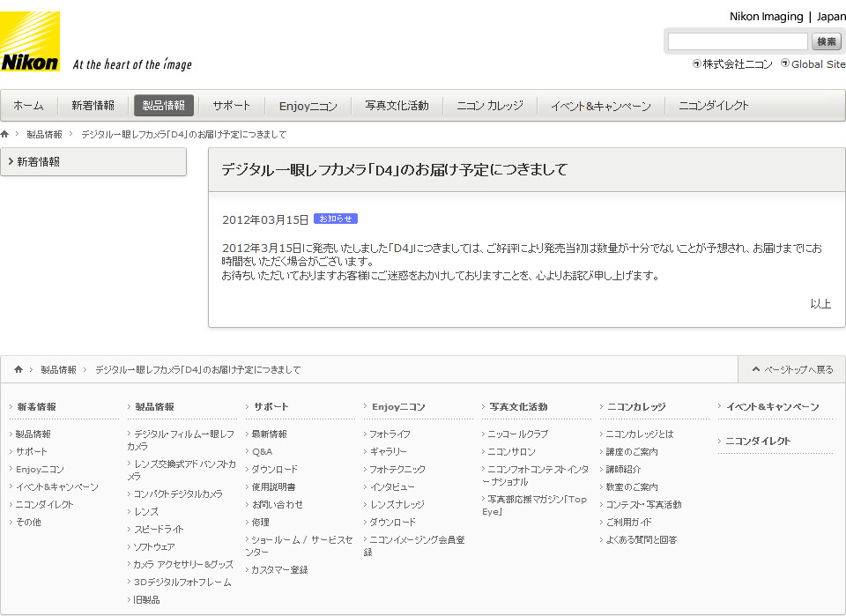The height and width of the screenshot is (616, 846).
Task: Open the ニコンイメージング会員登録 footer link
Action: (x=414, y=545)
